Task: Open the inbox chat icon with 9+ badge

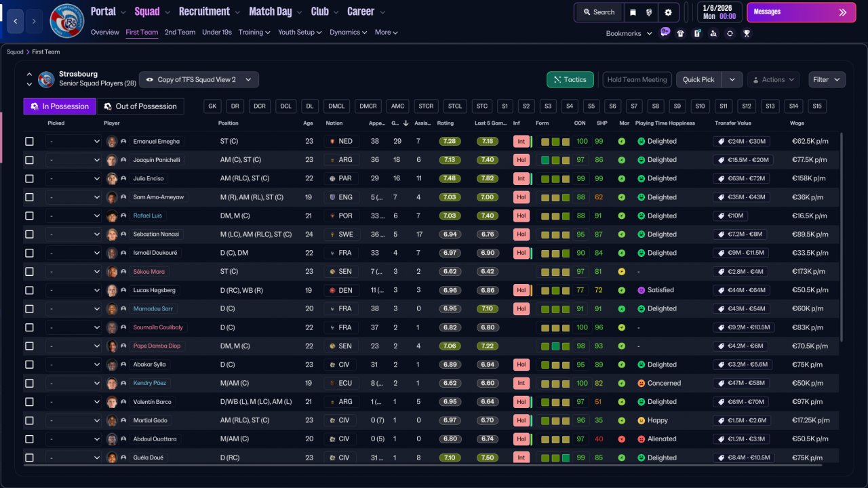Action: pyautogui.click(x=664, y=33)
